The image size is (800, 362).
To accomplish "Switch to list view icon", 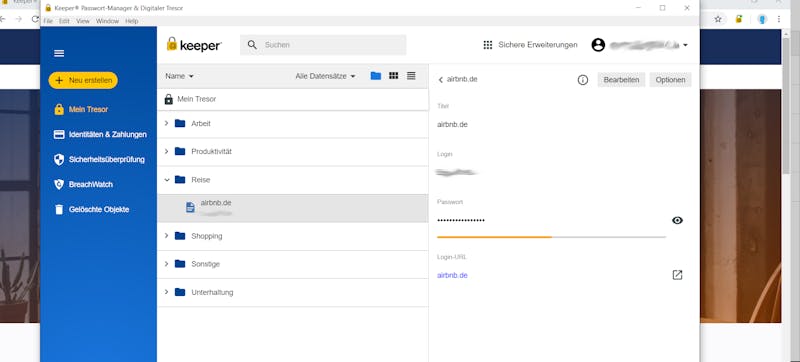I will click(411, 76).
